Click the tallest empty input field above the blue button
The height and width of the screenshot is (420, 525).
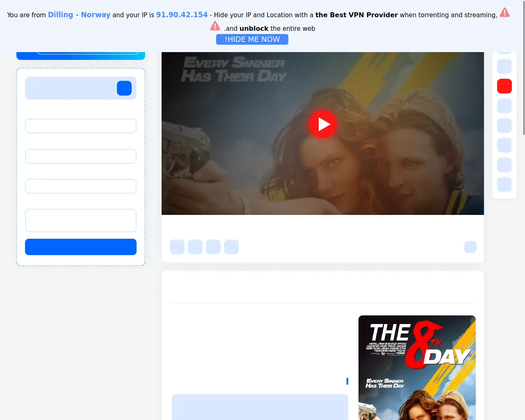pos(81,221)
